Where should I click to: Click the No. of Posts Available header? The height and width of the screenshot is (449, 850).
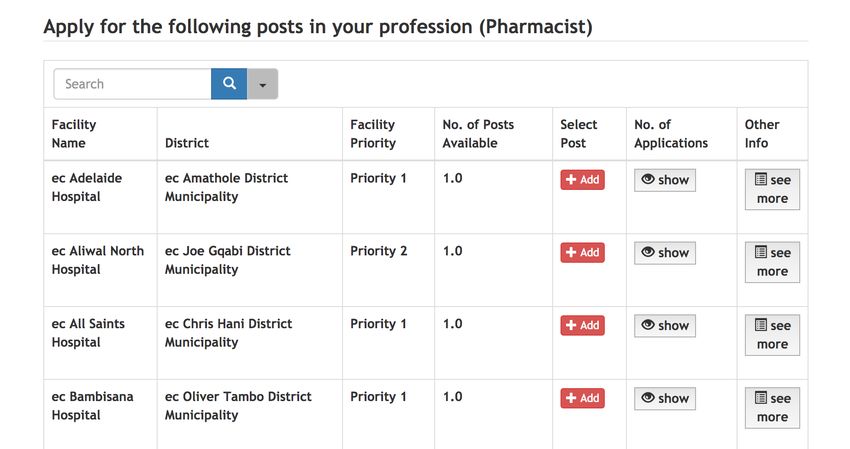(x=478, y=133)
